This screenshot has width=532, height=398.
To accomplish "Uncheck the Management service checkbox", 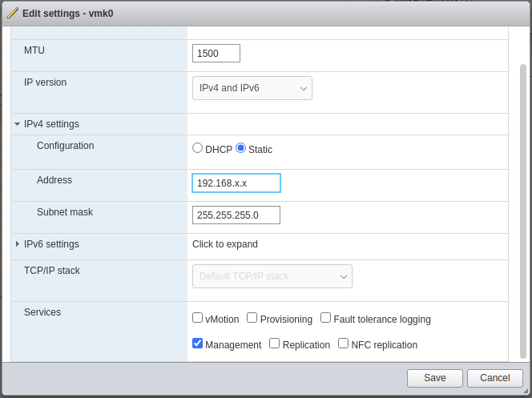I will click(198, 344).
